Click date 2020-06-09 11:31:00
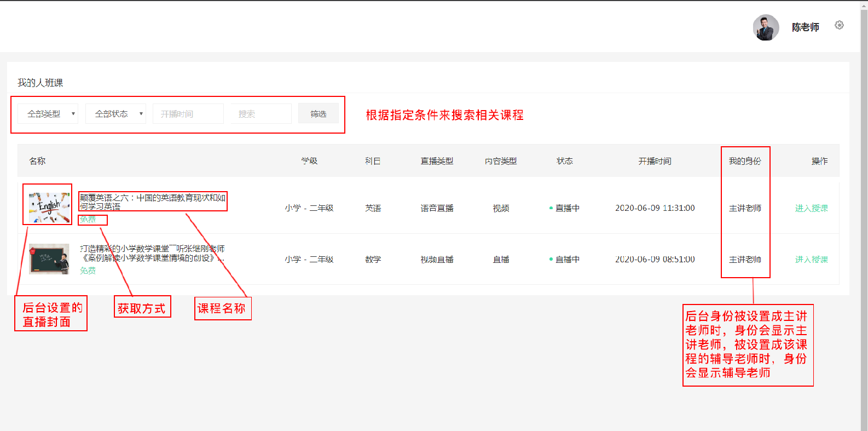The width and height of the screenshot is (868, 431). click(655, 208)
